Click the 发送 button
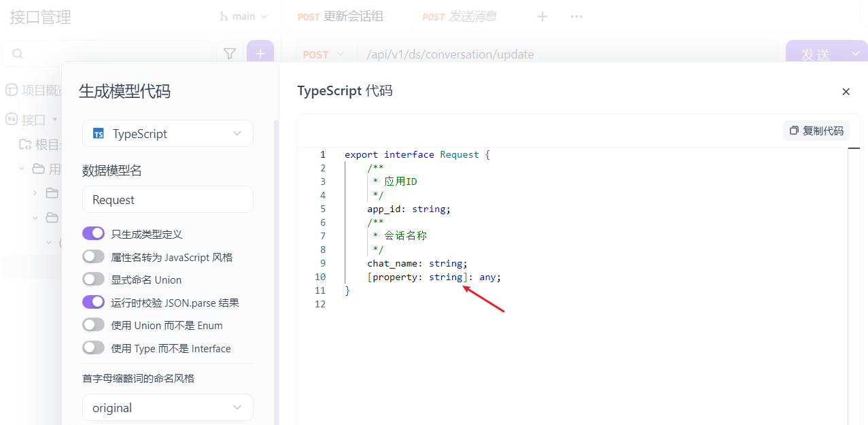The height and width of the screenshot is (425, 868). [x=816, y=54]
